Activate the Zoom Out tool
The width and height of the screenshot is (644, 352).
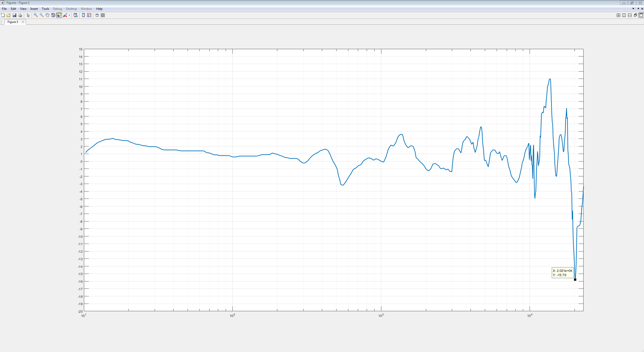coord(42,15)
